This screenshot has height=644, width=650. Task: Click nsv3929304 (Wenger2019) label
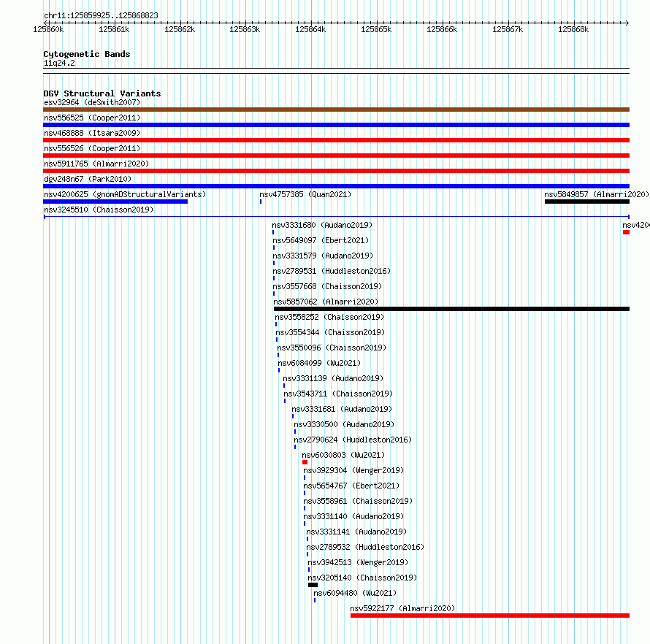353,470
